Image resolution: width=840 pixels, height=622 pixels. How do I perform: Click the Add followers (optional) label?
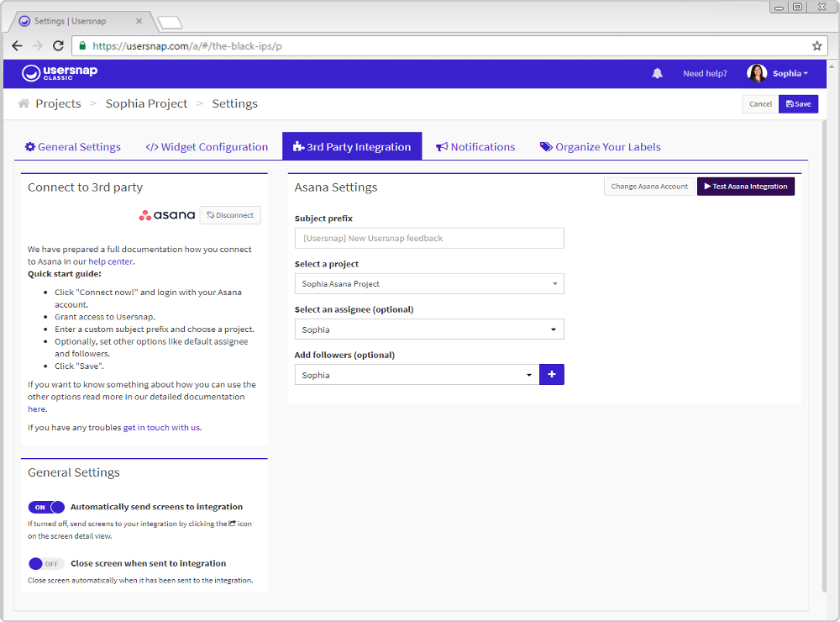(x=344, y=355)
